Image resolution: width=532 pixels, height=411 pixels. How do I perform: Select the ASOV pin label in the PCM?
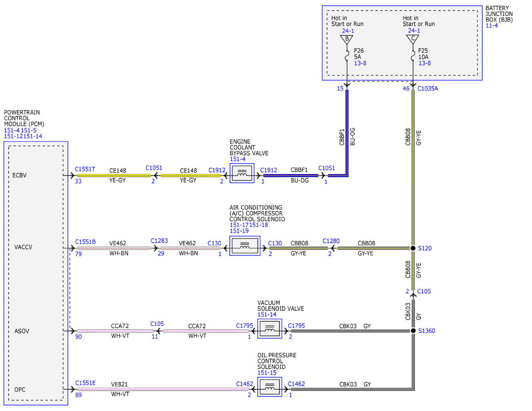click(21, 331)
